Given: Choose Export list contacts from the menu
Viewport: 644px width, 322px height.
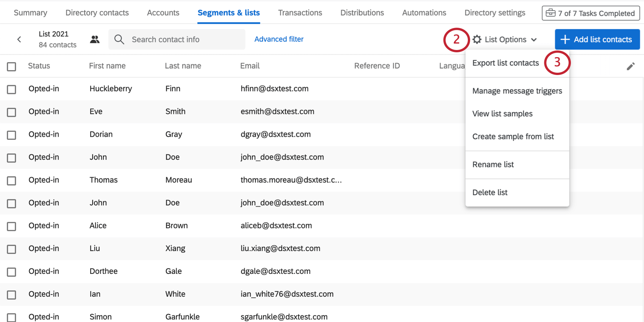Looking at the screenshot, I should (505, 63).
